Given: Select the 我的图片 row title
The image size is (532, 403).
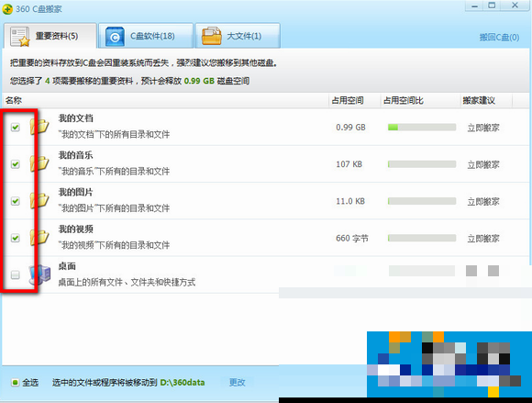Looking at the screenshot, I should click(75, 192).
